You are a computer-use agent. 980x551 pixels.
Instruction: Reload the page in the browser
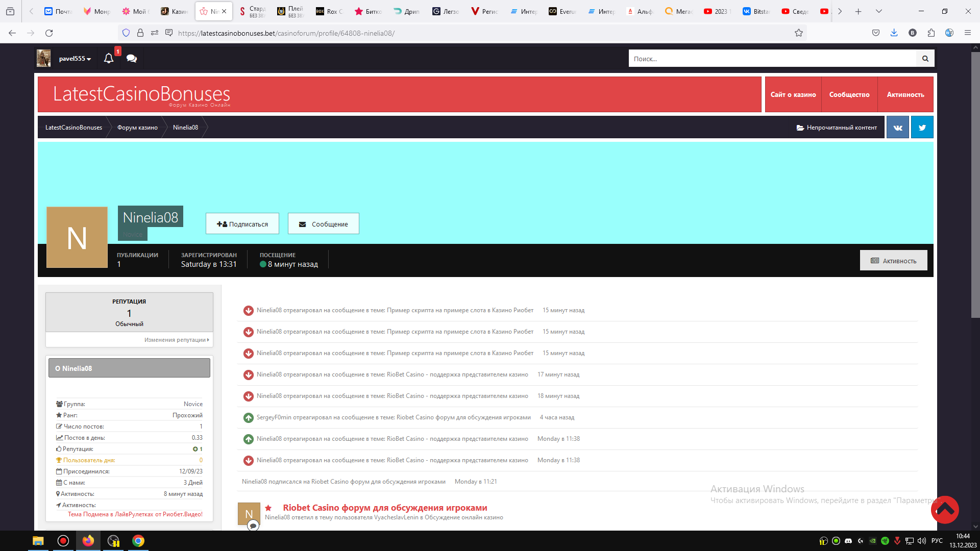pyautogui.click(x=49, y=33)
